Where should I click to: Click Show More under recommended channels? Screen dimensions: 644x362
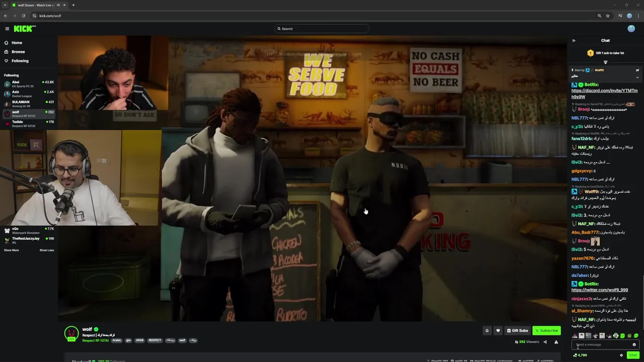pos(12,250)
